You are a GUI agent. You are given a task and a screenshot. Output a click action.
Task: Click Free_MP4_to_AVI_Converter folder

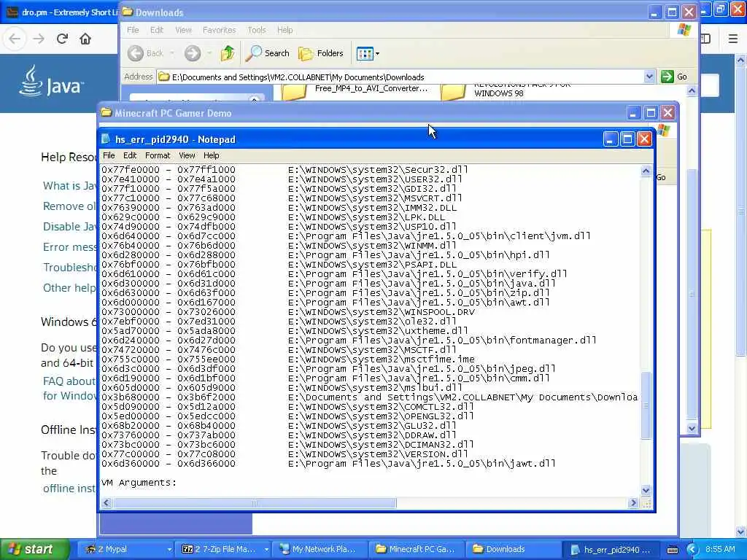(355, 90)
